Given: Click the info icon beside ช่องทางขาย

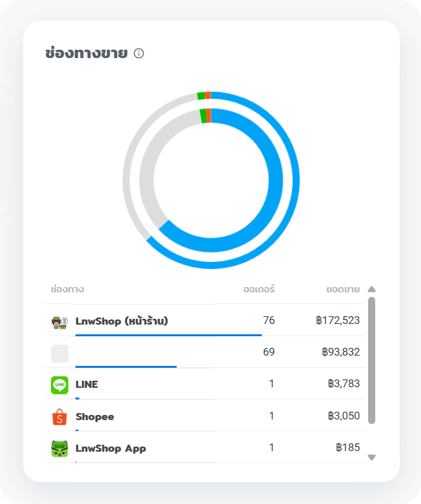Looking at the screenshot, I should click(x=139, y=53).
